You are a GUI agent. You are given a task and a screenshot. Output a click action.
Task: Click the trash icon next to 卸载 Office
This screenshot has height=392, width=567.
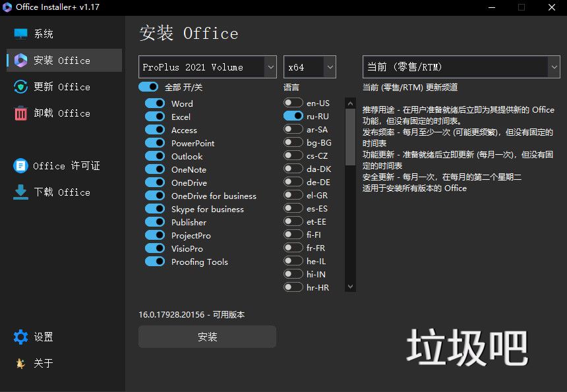pos(18,113)
